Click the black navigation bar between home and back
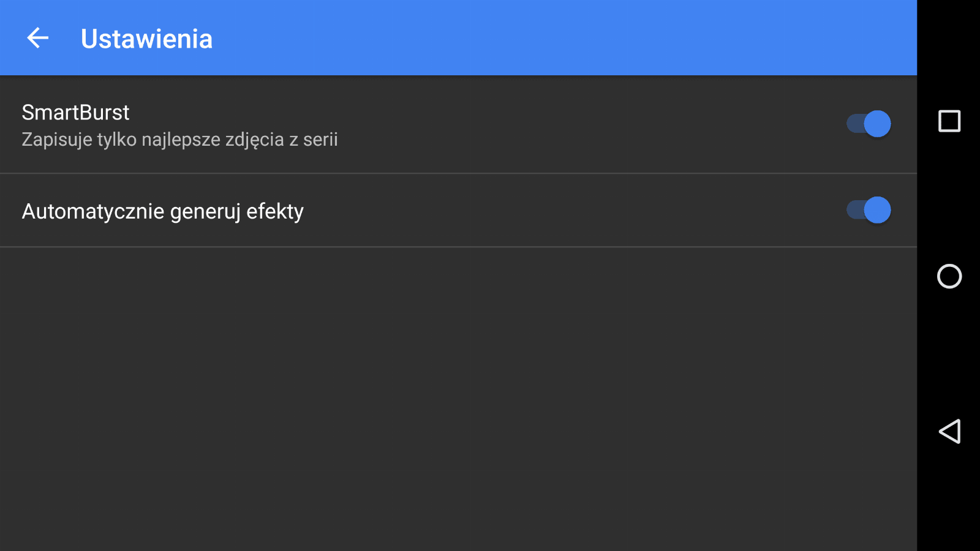Image resolution: width=980 pixels, height=551 pixels. 949,354
